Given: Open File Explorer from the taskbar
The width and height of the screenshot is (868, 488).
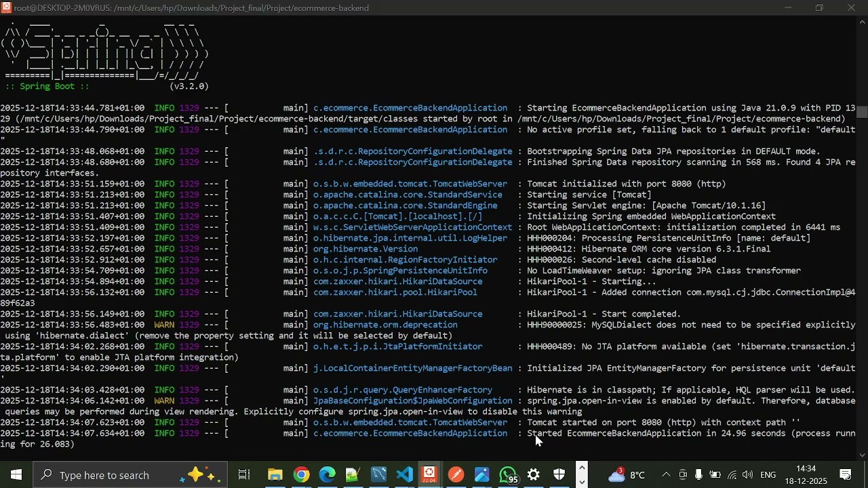Looking at the screenshot, I should click(x=275, y=475).
